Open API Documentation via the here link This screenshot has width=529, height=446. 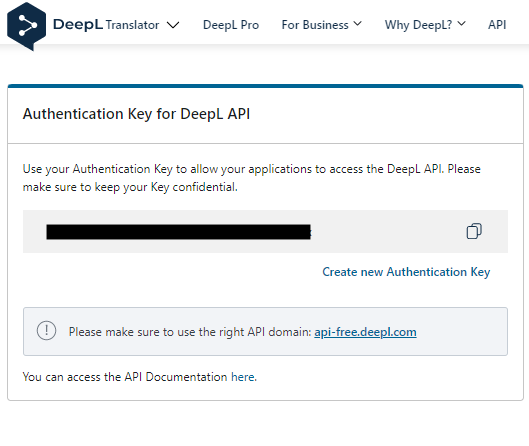pos(243,377)
